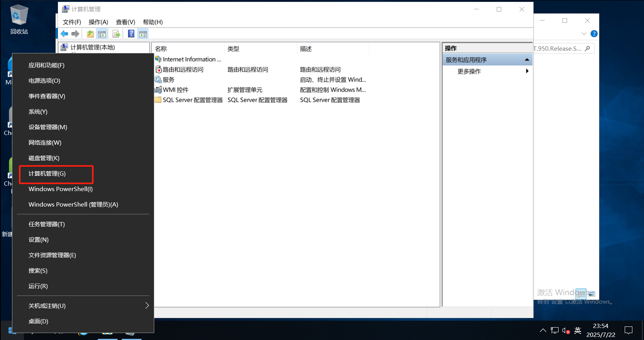Click the 服务 gear icon
Image resolution: width=644 pixels, height=340 pixels.
coord(158,79)
